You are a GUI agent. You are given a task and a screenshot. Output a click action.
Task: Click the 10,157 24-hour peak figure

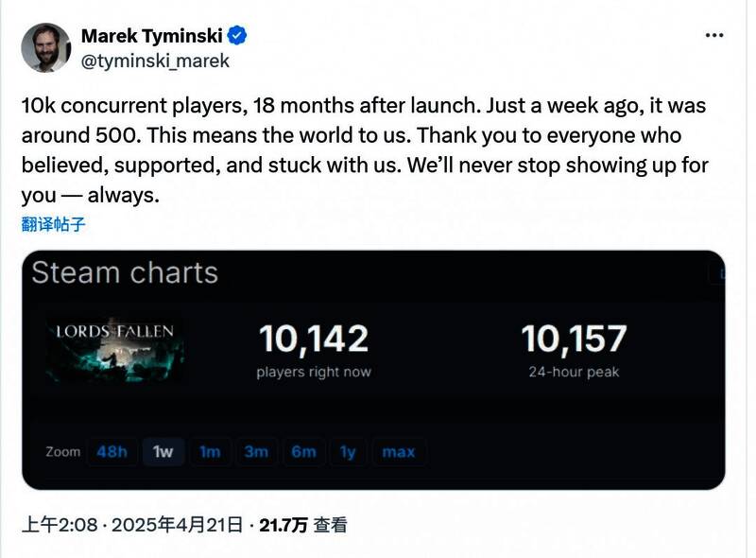[x=574, y=340]
